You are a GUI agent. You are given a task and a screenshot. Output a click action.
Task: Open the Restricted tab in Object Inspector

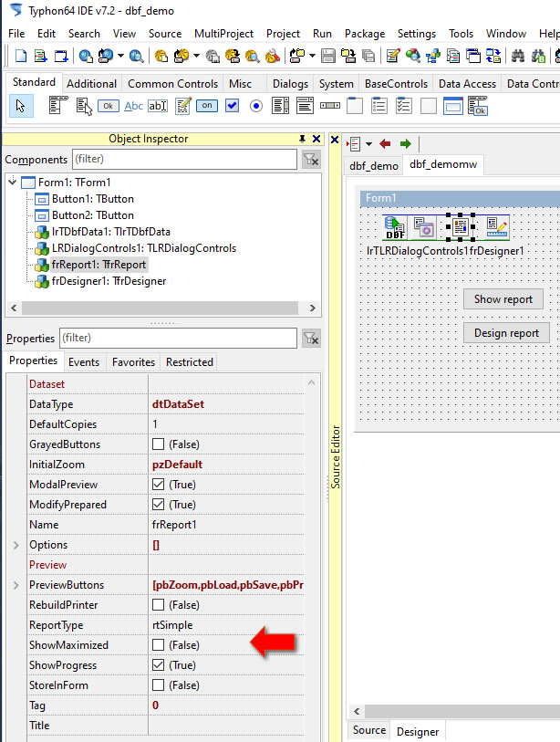coord(189,362)
